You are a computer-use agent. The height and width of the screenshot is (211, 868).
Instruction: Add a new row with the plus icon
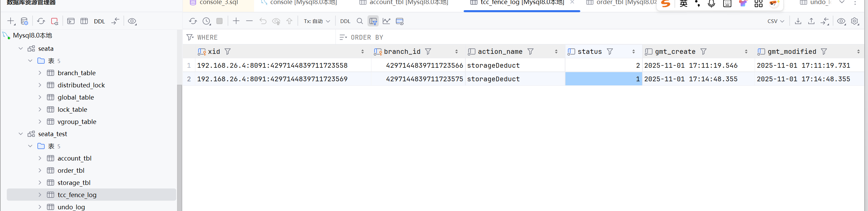pyautogui.click(x=236, y=21)
